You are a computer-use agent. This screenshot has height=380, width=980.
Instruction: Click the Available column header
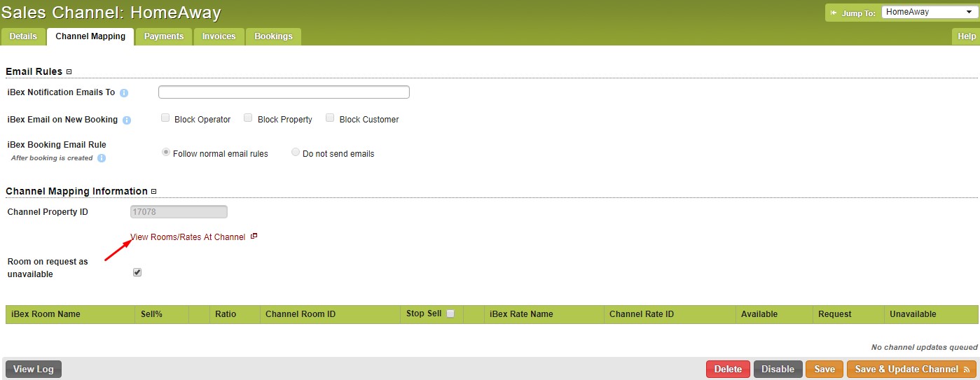tap(774, 314)
